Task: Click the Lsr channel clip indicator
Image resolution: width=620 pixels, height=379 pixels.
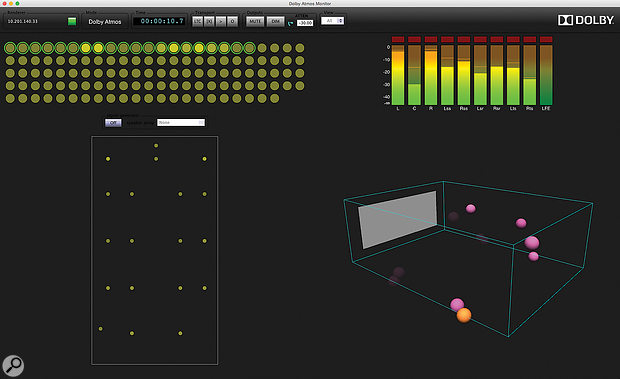Action: click(480, 39)
